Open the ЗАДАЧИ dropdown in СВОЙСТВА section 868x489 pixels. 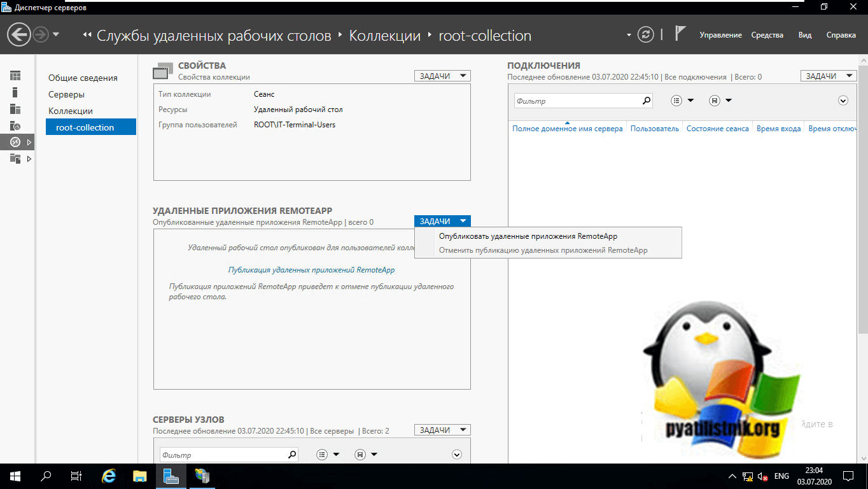[442, 76]
